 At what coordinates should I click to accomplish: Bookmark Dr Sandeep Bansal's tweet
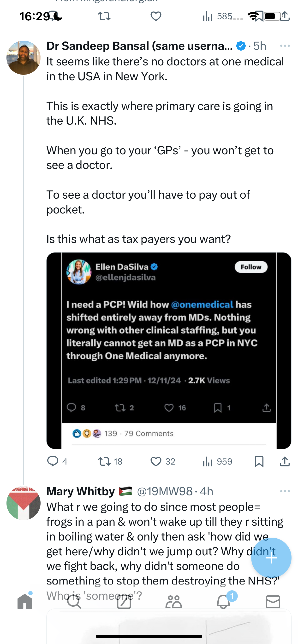(259, 461)
